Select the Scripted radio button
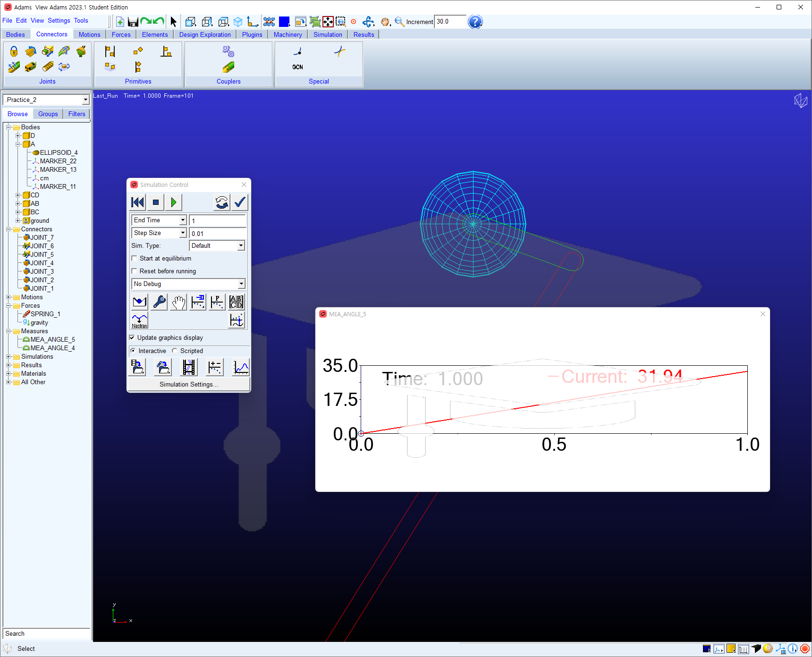 pyautogui.click(x=175, y=351)
